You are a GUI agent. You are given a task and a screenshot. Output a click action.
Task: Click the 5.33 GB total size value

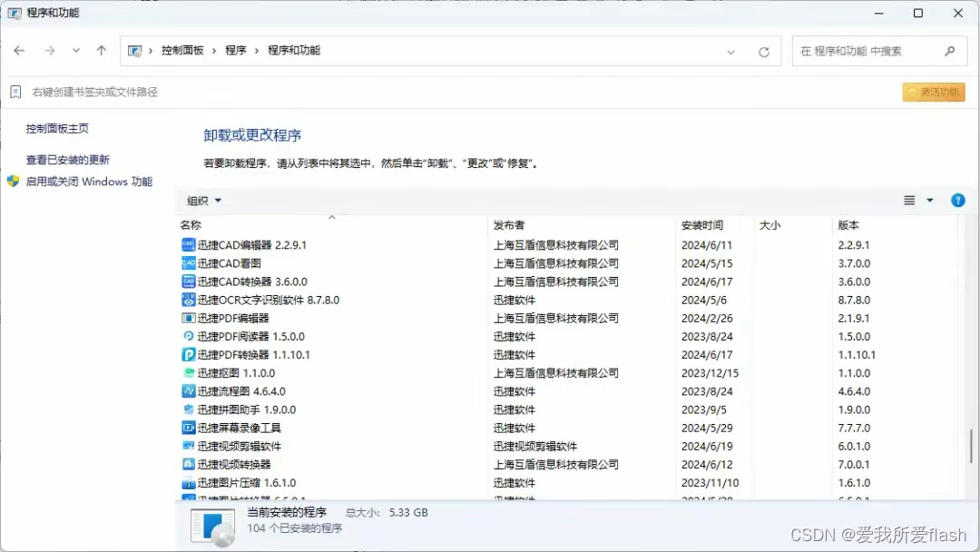[408, 513]
